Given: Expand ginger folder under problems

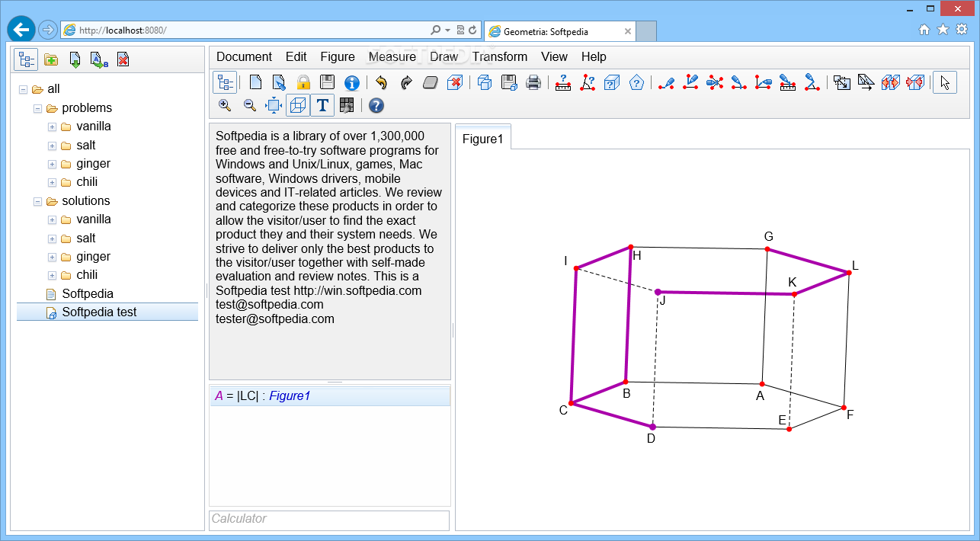Looking at the screenshot, I should tap(52, 164).
